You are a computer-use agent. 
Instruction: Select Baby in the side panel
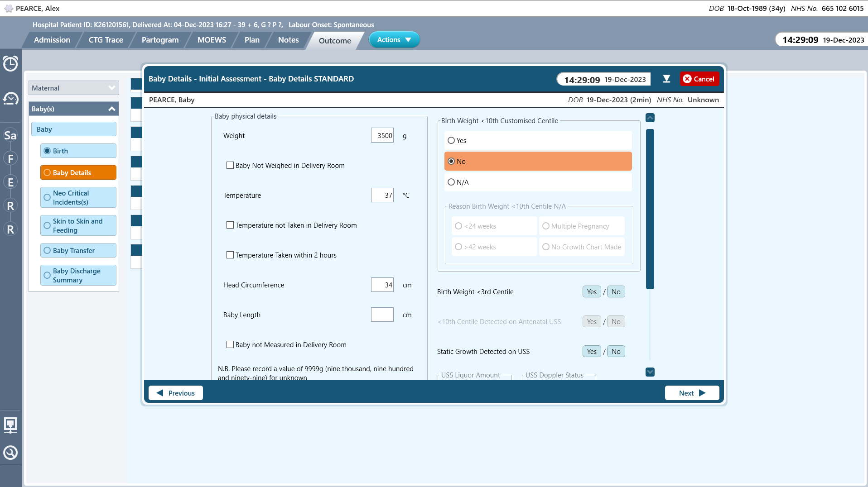74,129
